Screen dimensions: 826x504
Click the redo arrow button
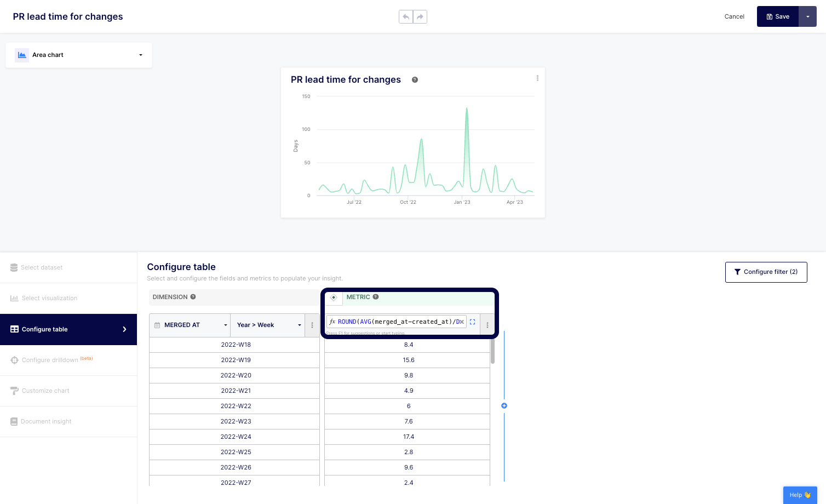coord(420,17)
